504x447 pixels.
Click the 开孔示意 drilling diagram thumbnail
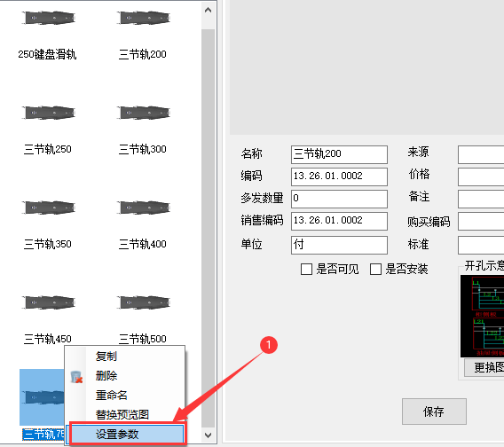click(482, 317)
